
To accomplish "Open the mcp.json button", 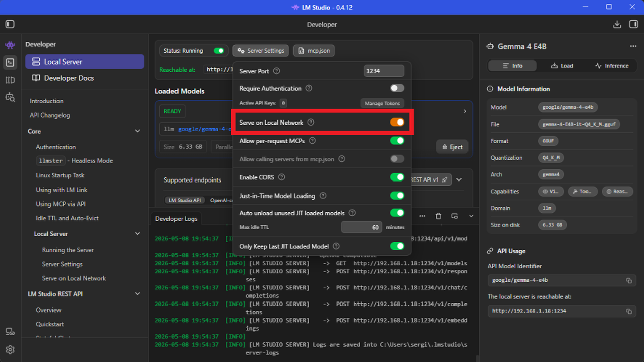I will click(x=314, y=51).
